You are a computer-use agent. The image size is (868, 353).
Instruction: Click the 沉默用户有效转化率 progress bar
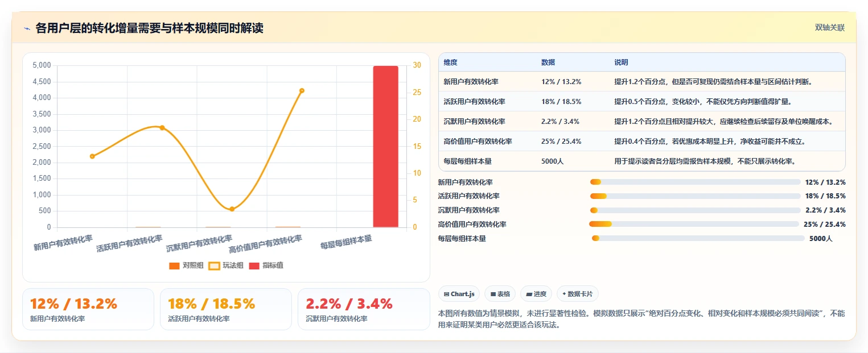(696, 210)
